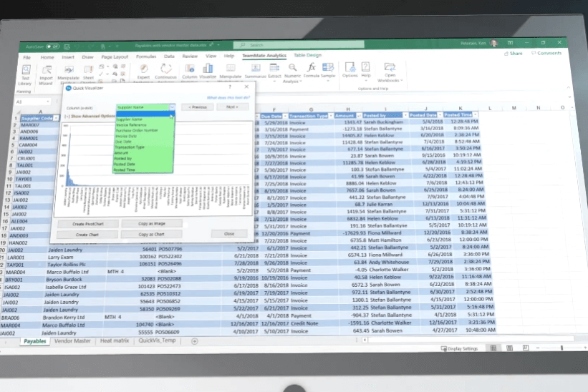Expand the Open Workbooks dropdown
This screenshot has width=588, height=392.
(x=390, y=72)
